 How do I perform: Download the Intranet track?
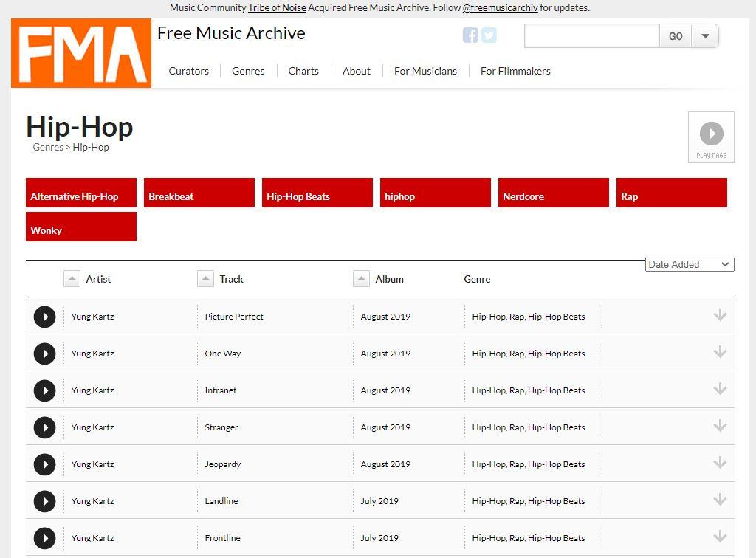click(720, 389)
